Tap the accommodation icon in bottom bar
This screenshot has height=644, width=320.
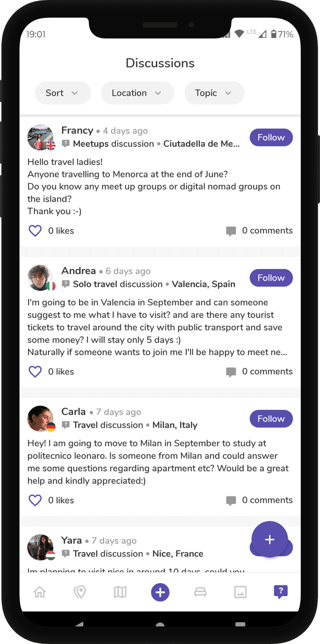[200, 592]
